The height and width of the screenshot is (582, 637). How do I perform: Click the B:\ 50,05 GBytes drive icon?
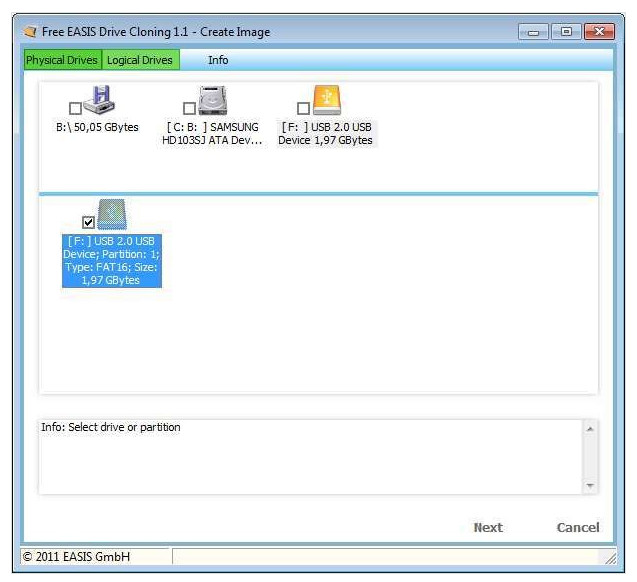point(100,100)
